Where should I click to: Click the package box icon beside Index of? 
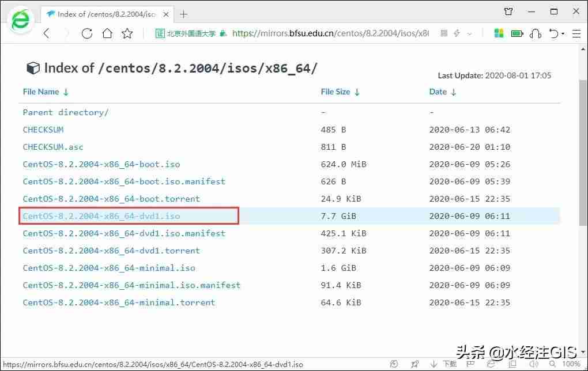click(33, 68)
